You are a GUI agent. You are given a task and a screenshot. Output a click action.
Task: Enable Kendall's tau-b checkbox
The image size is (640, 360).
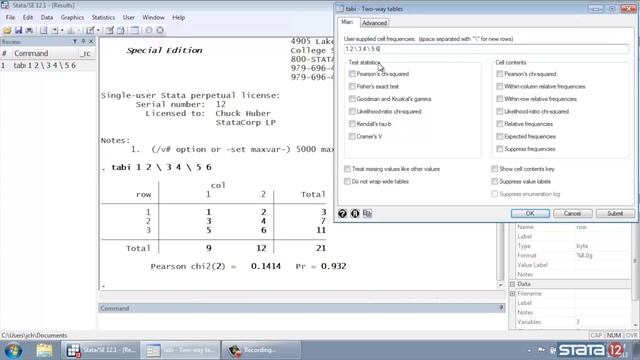(x=352, y=124)
